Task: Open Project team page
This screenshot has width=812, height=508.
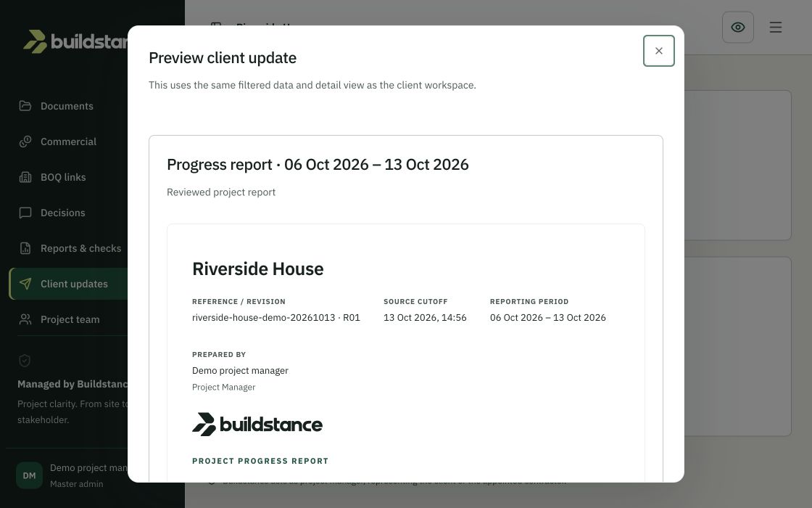Action: point(68,319)
